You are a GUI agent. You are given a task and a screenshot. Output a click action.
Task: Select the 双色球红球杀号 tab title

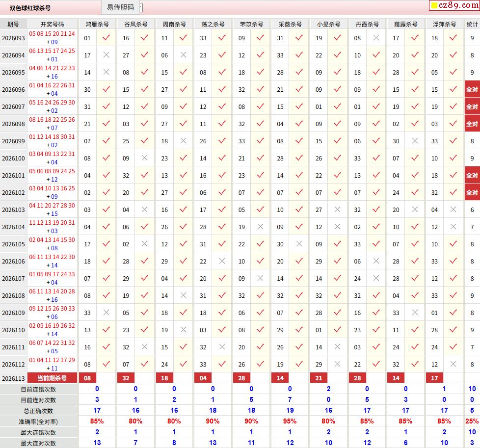tap(30, 8)
